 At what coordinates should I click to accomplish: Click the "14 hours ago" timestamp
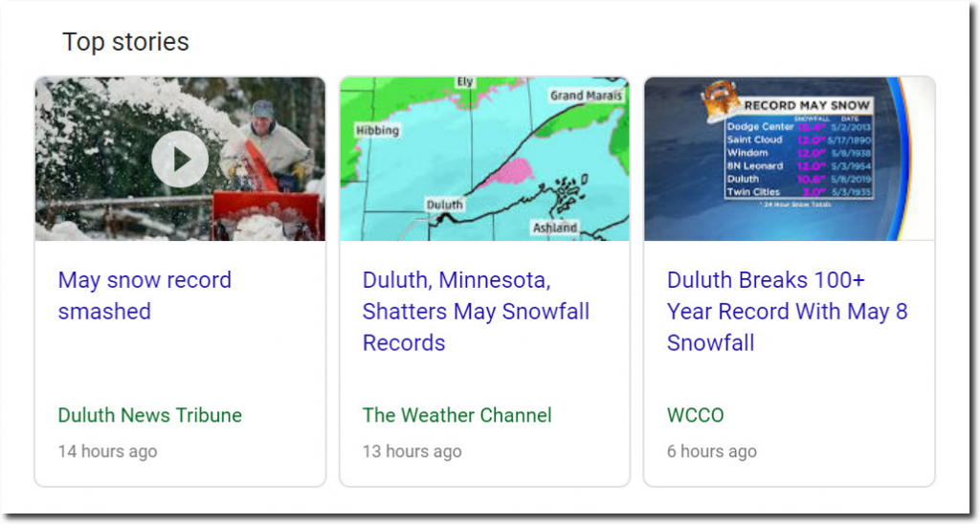point(107,451)
